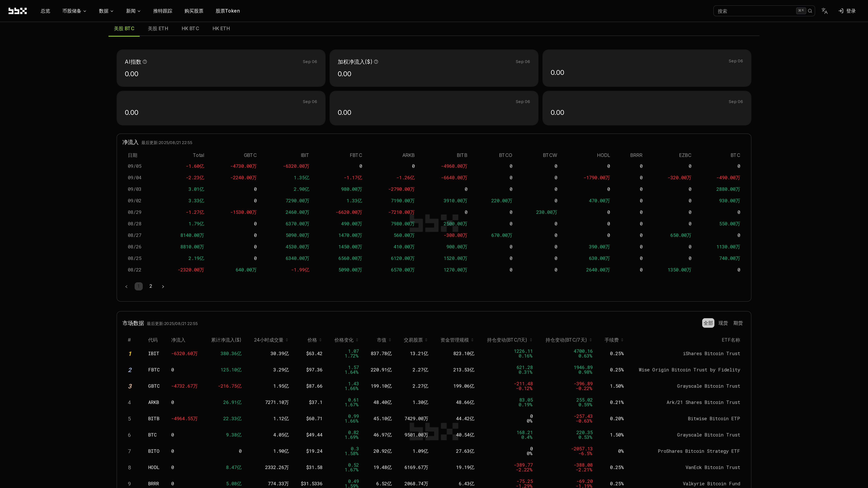Click the 登录 login button
This screenshot has width=868, height=488.
pos(847,11)
